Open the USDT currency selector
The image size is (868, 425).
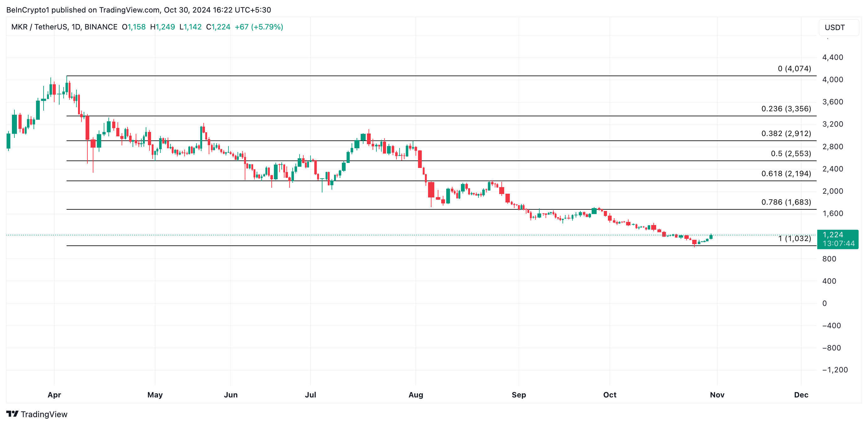(838, 27)
